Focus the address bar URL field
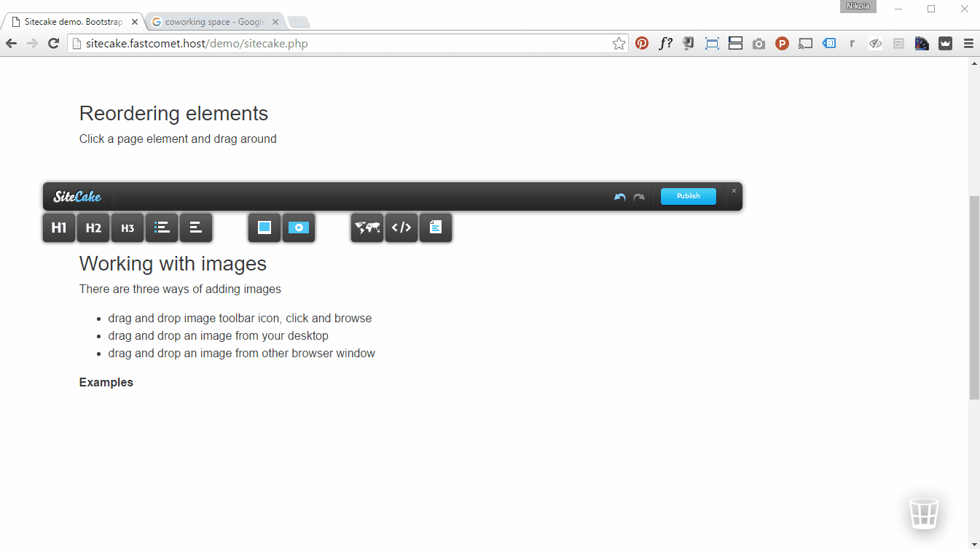This screenshot has width=980, height=549. [348, 44]
